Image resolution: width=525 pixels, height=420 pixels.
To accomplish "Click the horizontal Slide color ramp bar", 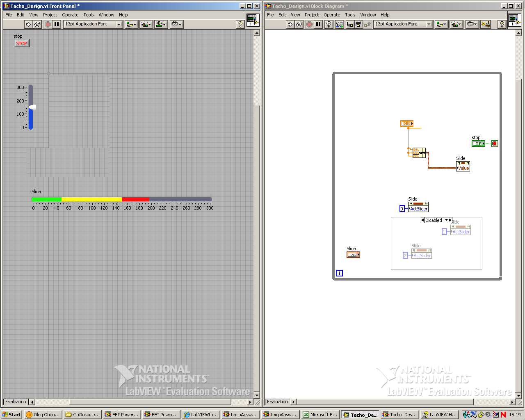I will 122,199.
